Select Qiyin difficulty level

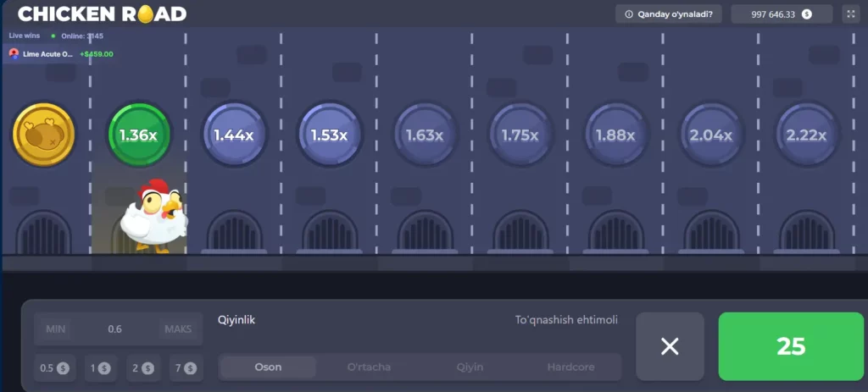pyautogui.click(x=471, y=367)
